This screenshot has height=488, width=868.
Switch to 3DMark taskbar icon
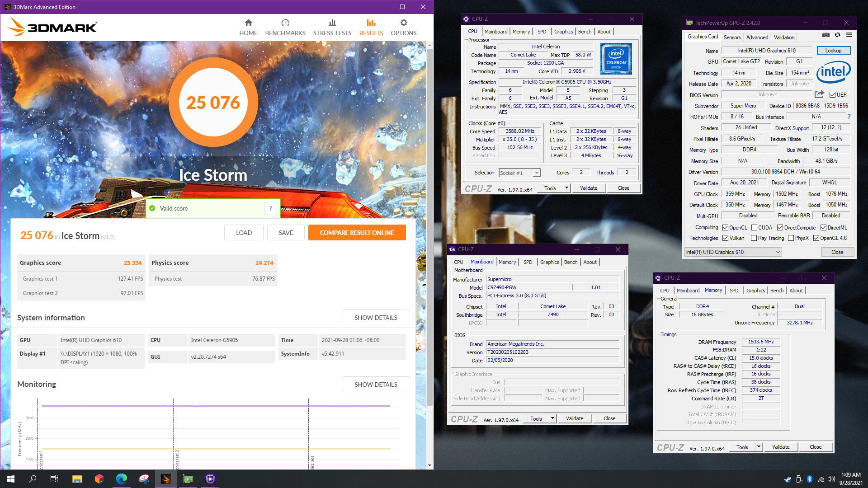click(x=165, y=479)
